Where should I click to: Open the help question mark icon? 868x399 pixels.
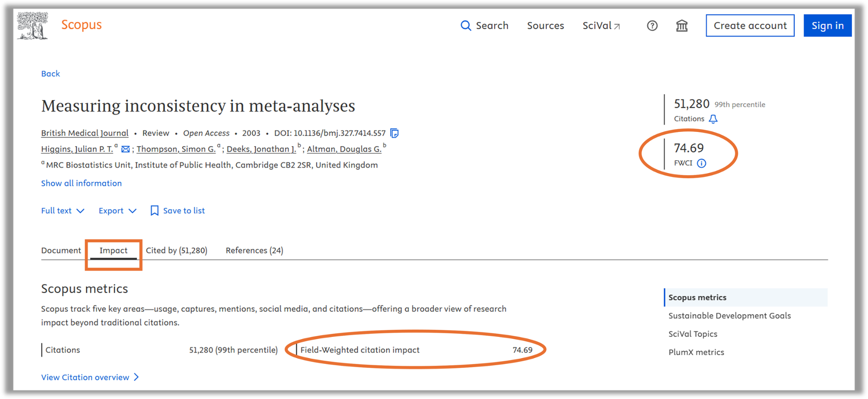[652, 26]
